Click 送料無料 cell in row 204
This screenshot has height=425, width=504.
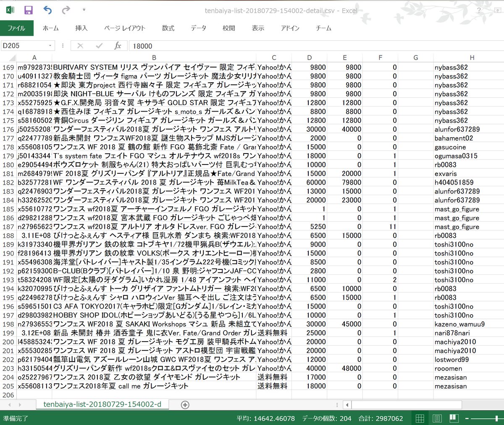pos(274,377)
